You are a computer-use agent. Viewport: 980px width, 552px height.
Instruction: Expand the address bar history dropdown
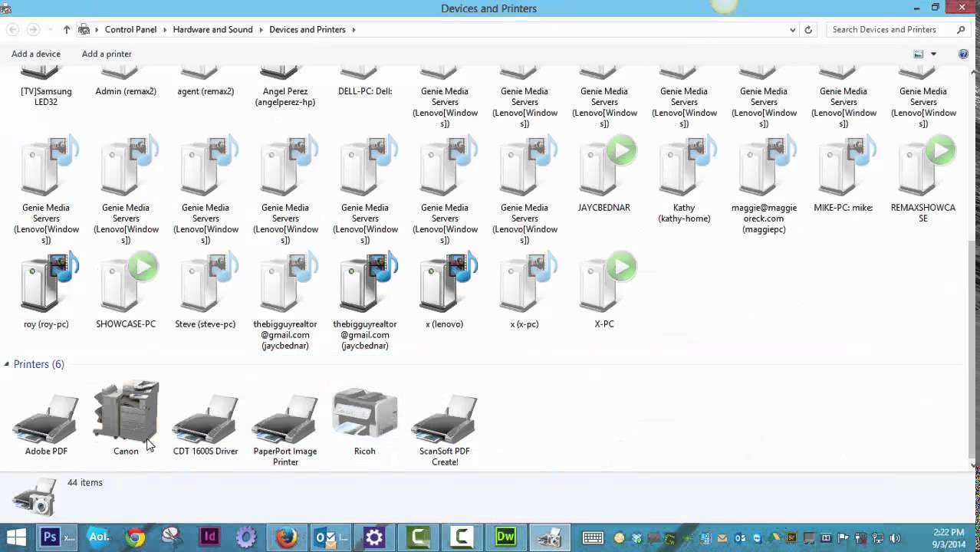(792, 30)
